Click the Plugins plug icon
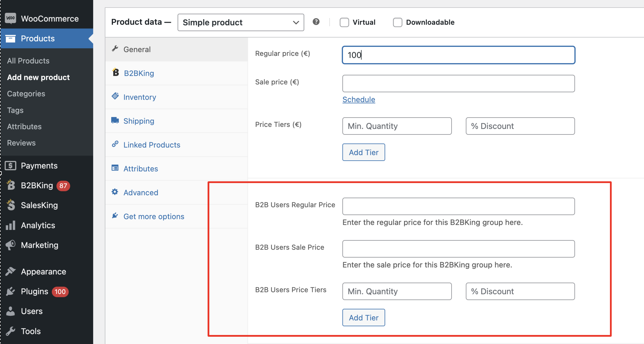 tap(10, 291)
